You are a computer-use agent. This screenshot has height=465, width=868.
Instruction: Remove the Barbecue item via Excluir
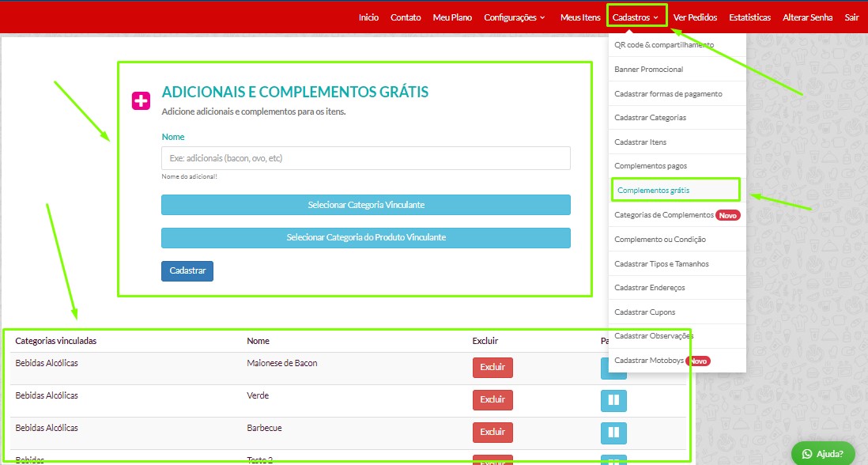492,433
